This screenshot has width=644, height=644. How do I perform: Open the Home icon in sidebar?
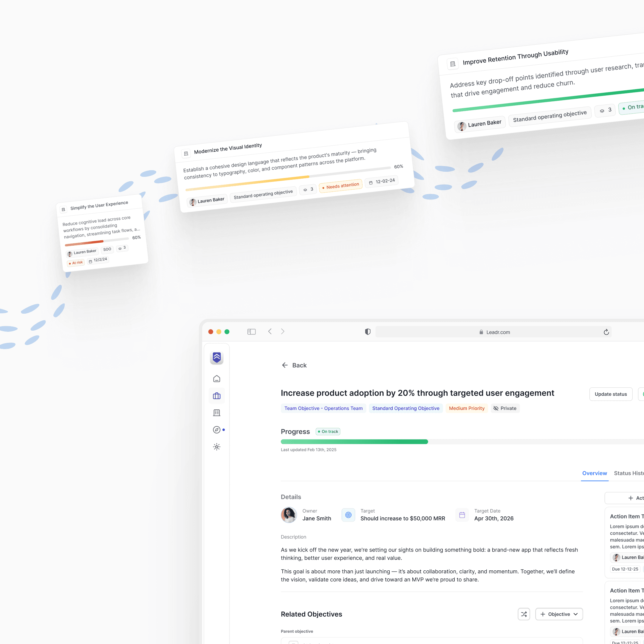(x=217, y=379)
